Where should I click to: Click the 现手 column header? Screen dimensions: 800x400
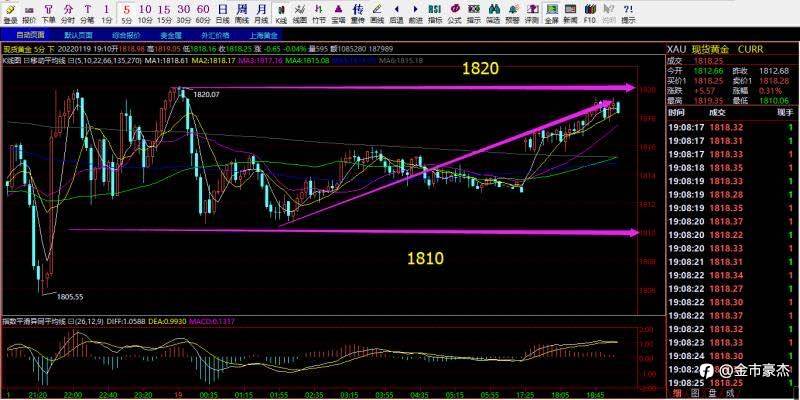pos(785,113)
